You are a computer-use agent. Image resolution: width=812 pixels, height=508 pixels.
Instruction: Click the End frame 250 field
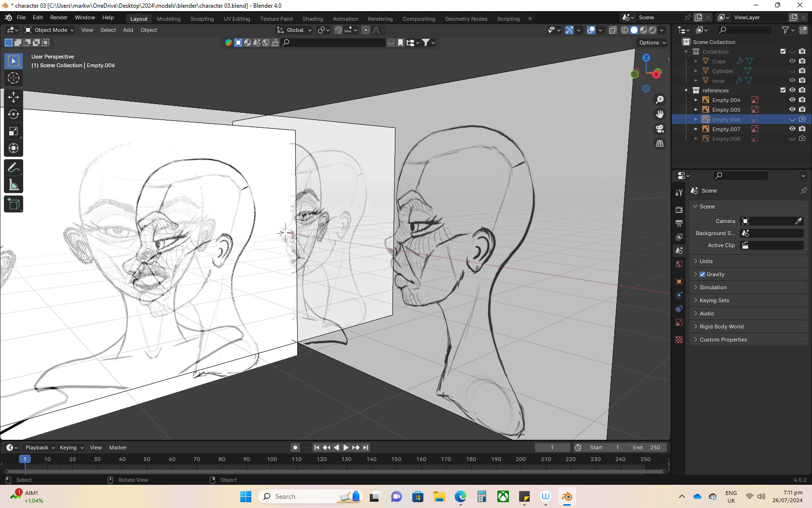[646, 448]
